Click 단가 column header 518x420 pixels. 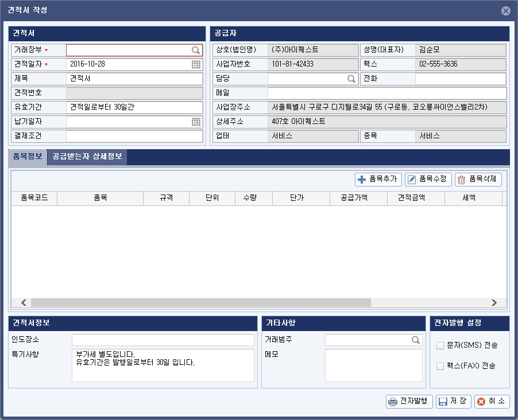pos(301,198)
